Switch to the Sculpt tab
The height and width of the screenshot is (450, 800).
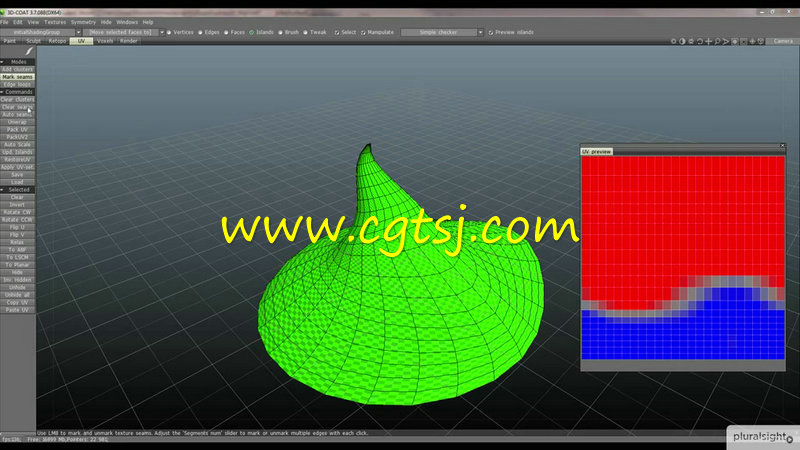(x=33, y=41)
